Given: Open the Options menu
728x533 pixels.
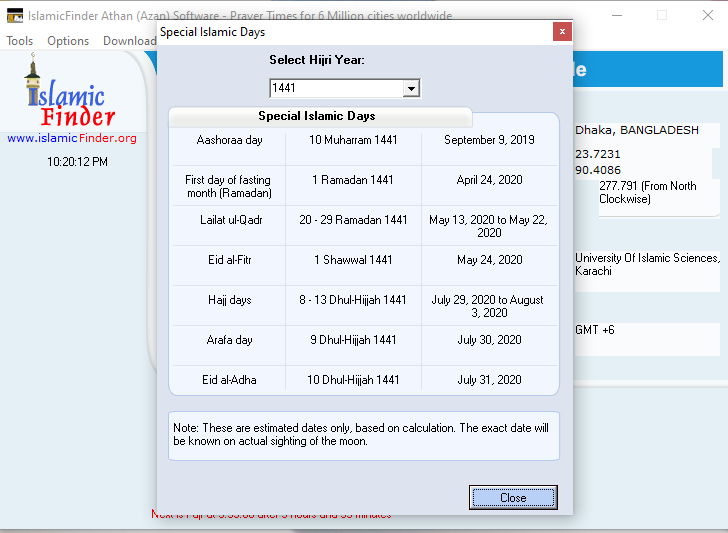Looking at the screenshot, I should click(68, 41).
